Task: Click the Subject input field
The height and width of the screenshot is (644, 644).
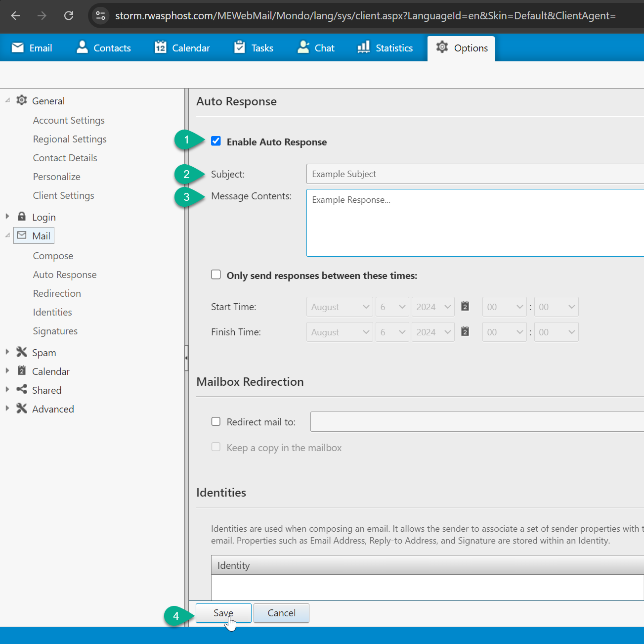Action: [475, 174]
